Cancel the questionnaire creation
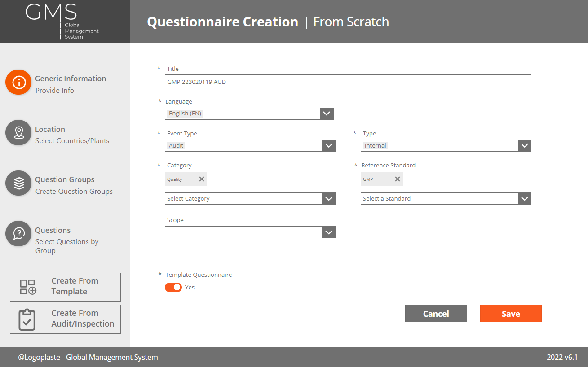The width and height of the screenshot is (588, 367). 436,313
